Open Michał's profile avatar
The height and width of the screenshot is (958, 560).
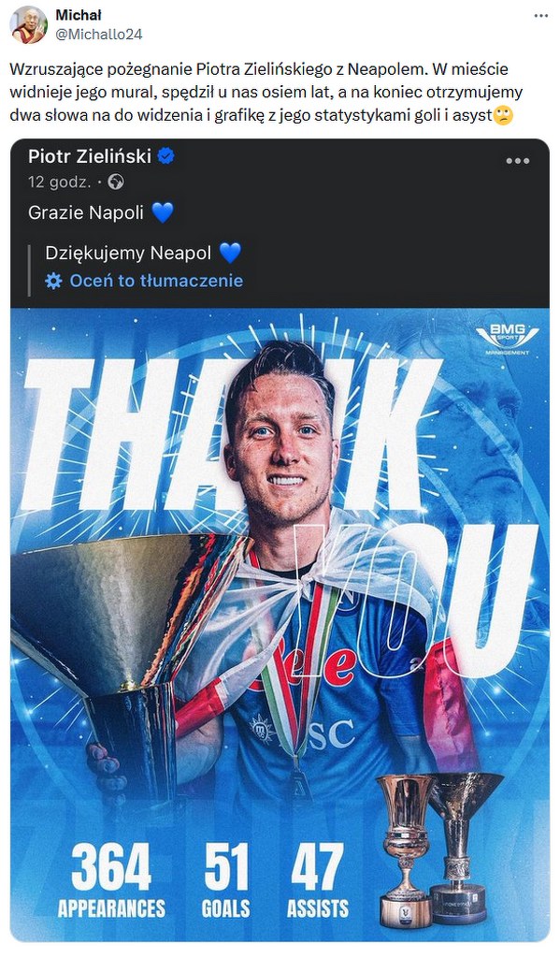click(x=29, y=24)
